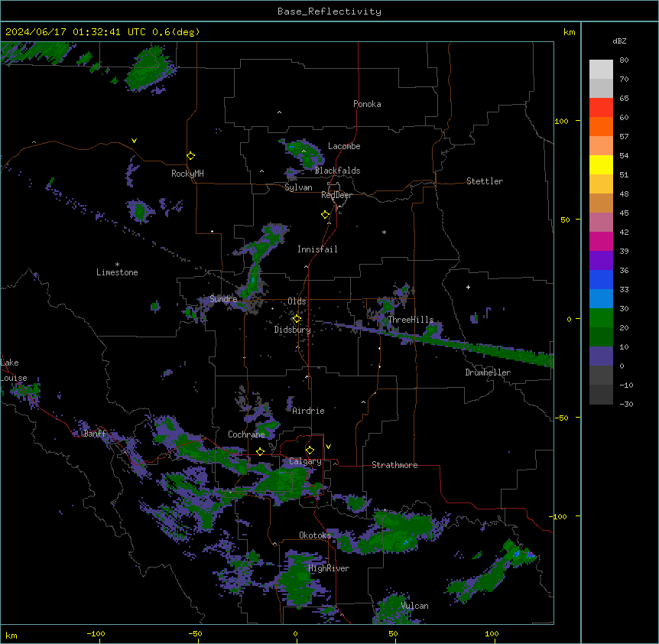The width and height of the screenshot is (659, 644).
Task: Click the dBZ legend heading
Action: coord(619,41)
